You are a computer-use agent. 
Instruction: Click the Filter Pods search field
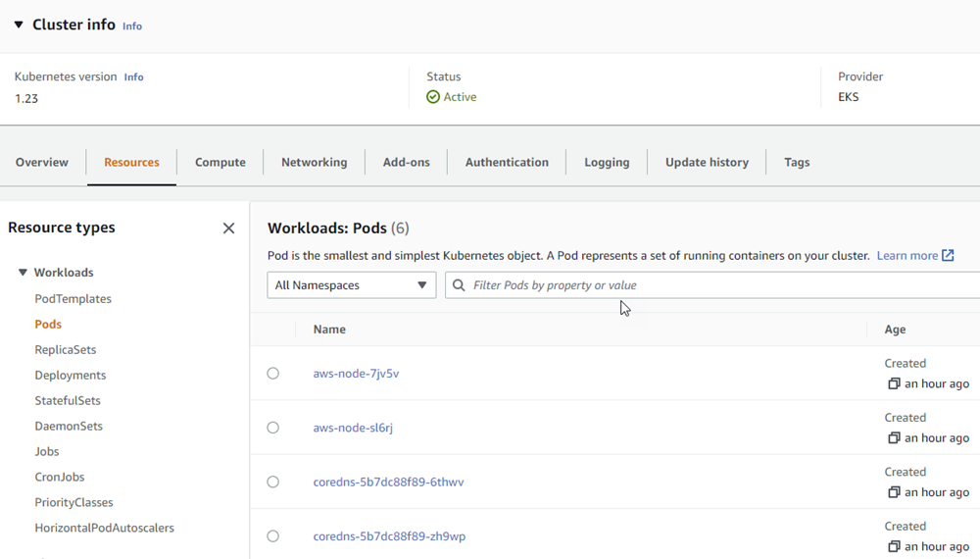tap(712, 285)
